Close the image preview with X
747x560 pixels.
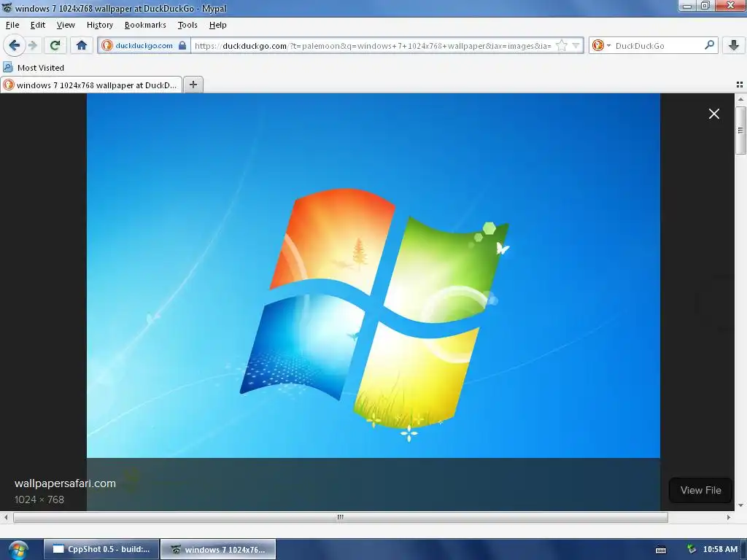713,114
